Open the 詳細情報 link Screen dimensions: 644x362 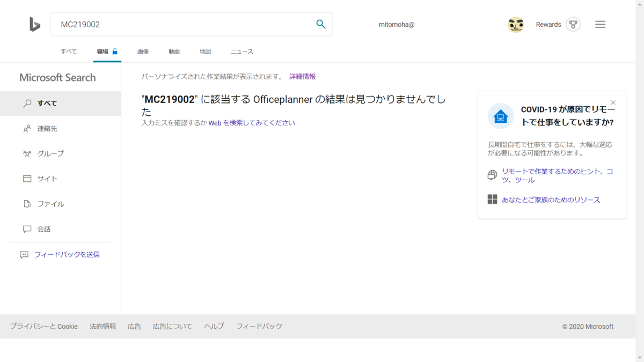(x=303, y=77)
